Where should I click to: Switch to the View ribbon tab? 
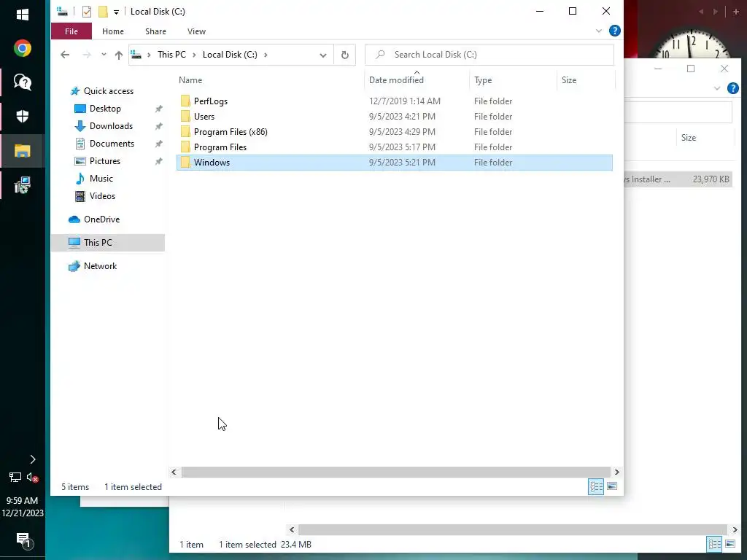pos(196,31)
